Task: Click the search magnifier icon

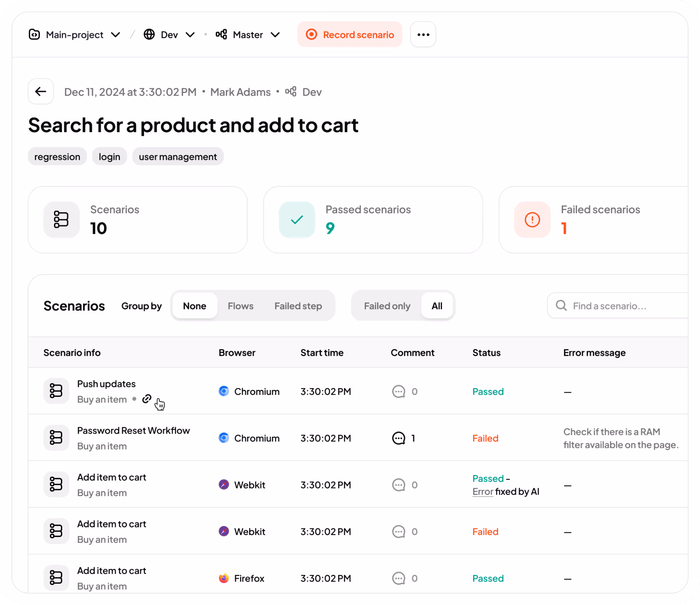Action: point(561,306)
